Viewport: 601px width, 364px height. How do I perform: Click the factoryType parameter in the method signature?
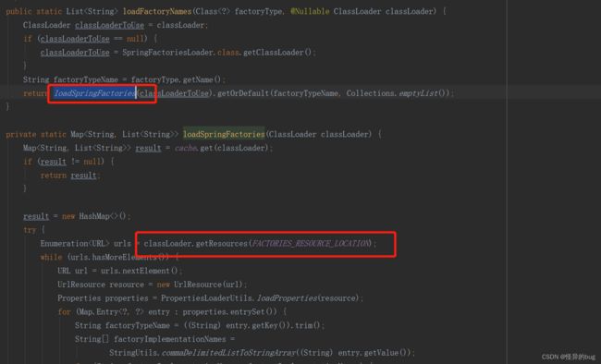point(259,11)
